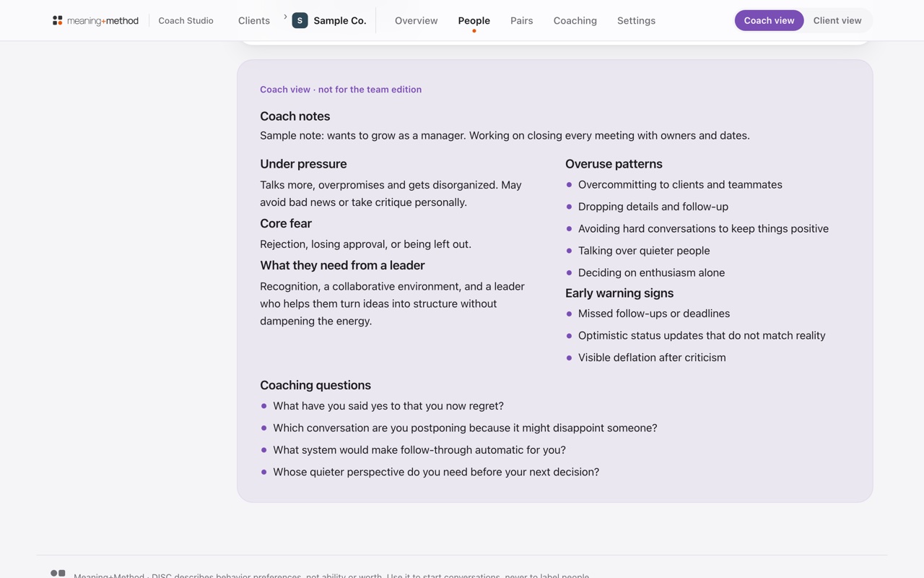
Task: Click 'Talking over quieter people'
Action: pyautogui.click(x=644, y=251)
